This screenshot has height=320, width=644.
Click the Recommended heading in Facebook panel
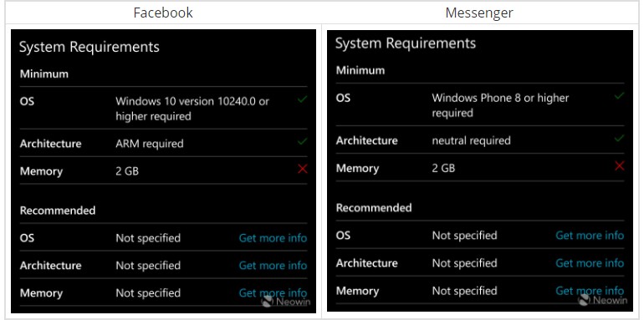coord(58,211)
